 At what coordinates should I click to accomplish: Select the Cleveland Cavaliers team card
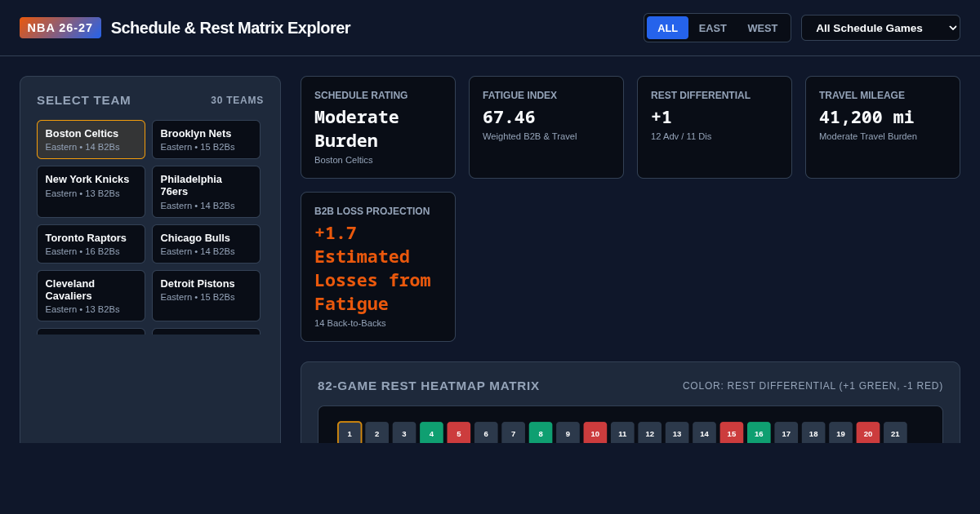[x=91, y=296]
